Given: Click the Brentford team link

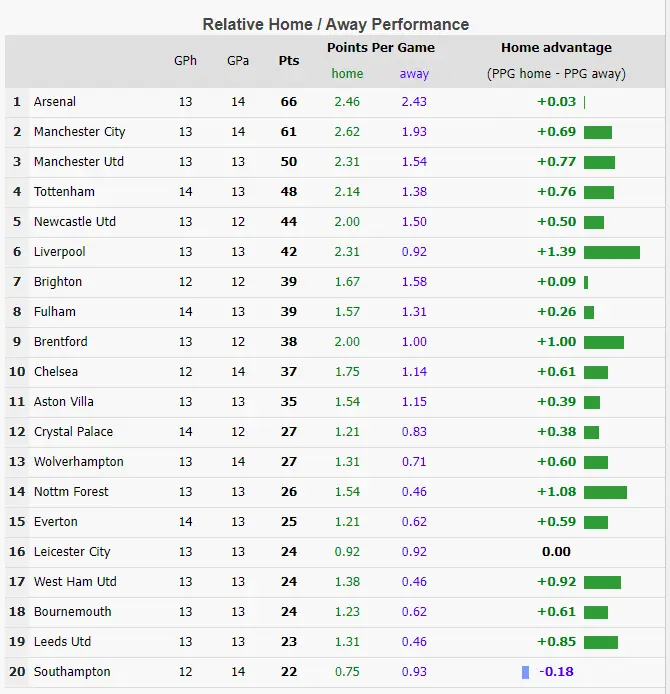Looking at the screenshot, I should click(x=61, y=342).
